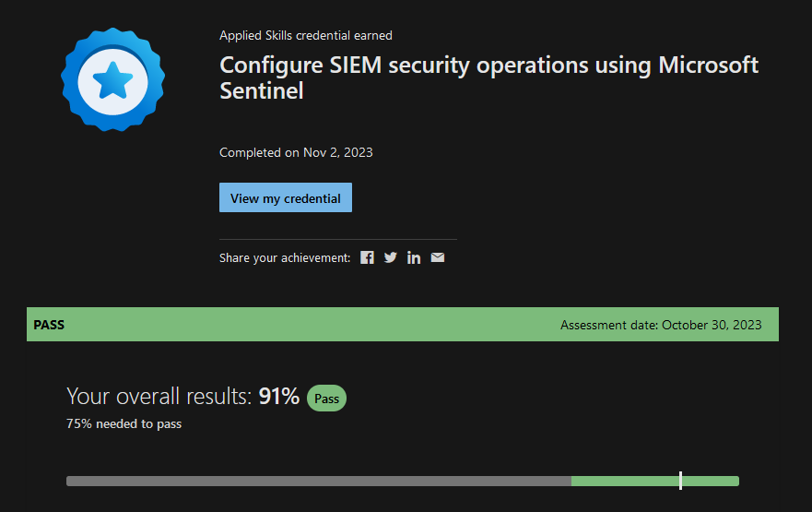Click the green PASS status banner
The width and height of the screenshot is (812, 512).
403,325
